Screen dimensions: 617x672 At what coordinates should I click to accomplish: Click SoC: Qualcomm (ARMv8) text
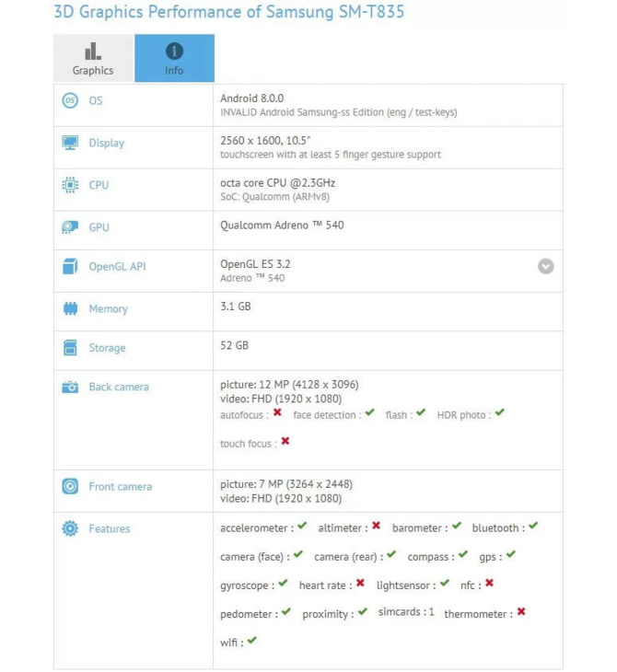pos(274,197)
